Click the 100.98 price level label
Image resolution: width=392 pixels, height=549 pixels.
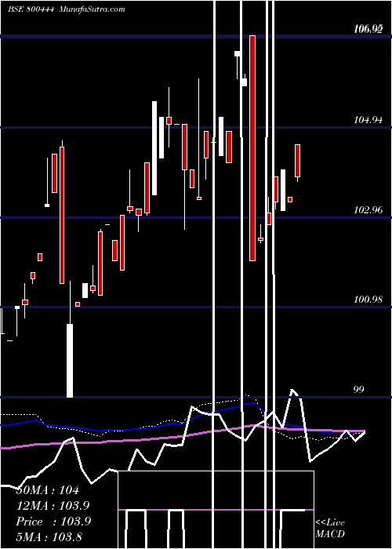coord(368,300)
